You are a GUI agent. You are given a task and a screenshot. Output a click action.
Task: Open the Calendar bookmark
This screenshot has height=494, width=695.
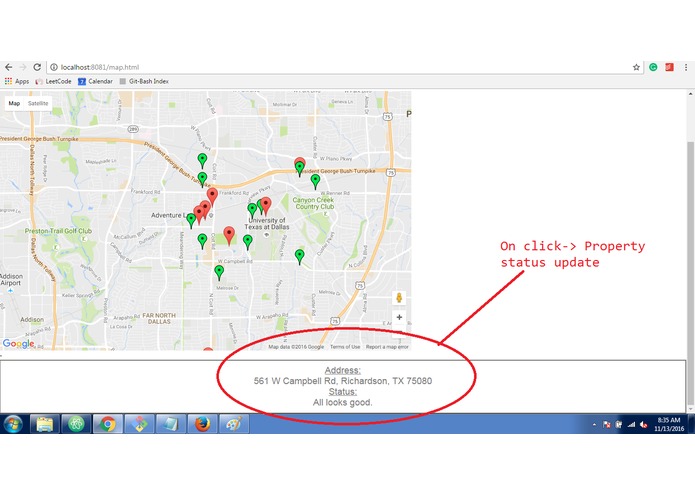pos(95,82)
